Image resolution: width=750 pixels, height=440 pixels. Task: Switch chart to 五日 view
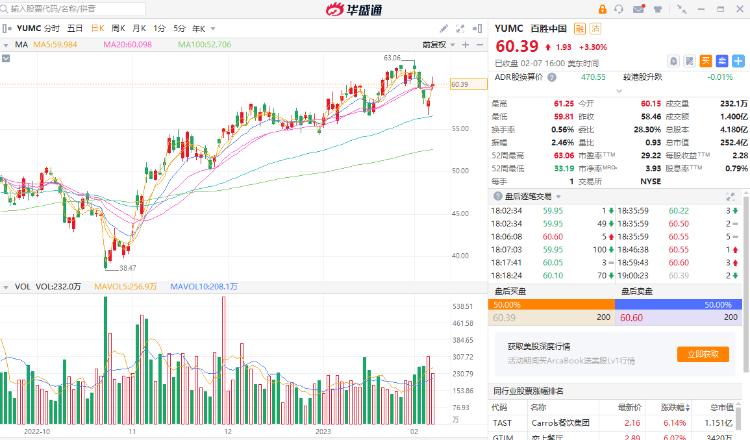[75, 29]
